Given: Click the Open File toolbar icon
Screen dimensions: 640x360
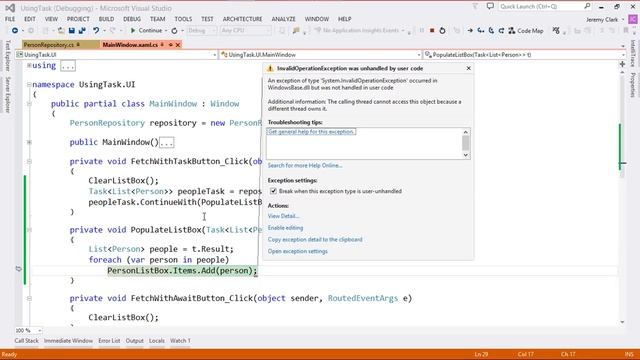Looking at the screenshot, I should [61, 31].
